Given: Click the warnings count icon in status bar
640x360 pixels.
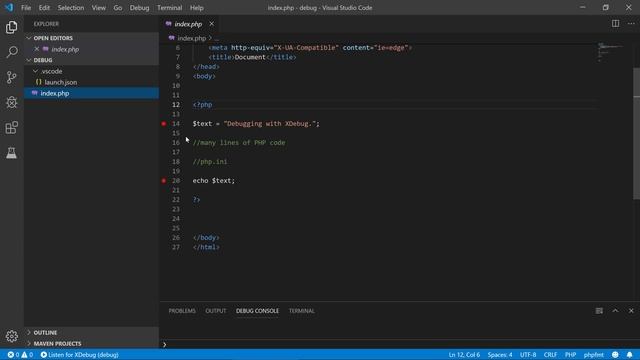Looking at the screenshot, I should pos(25,355).
